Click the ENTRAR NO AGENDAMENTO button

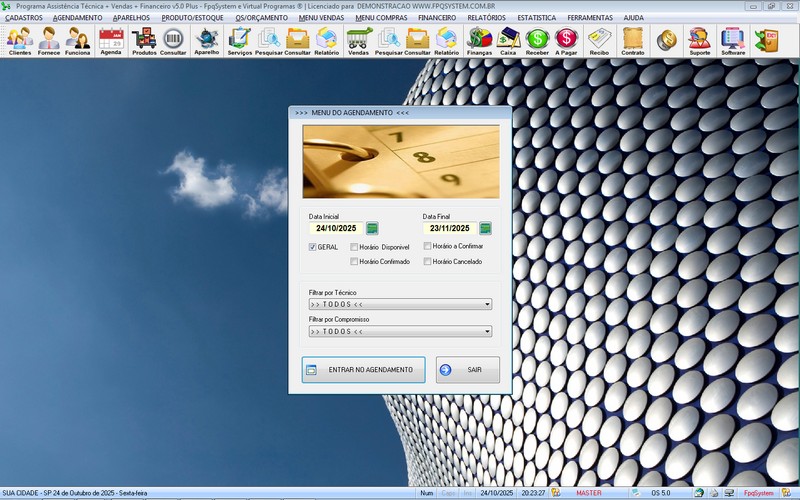point(363,369)
